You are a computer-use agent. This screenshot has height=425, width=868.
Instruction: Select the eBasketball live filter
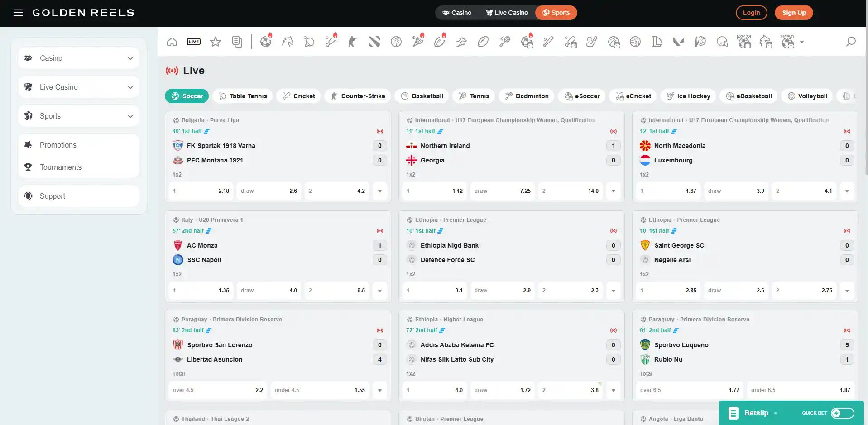pos(748,96)
